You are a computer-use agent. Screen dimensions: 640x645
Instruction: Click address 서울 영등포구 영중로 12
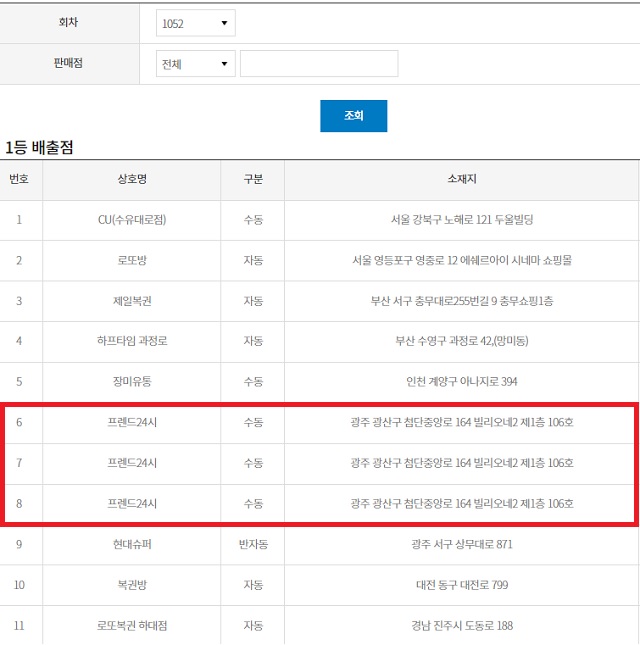click(x=462, y=260)
